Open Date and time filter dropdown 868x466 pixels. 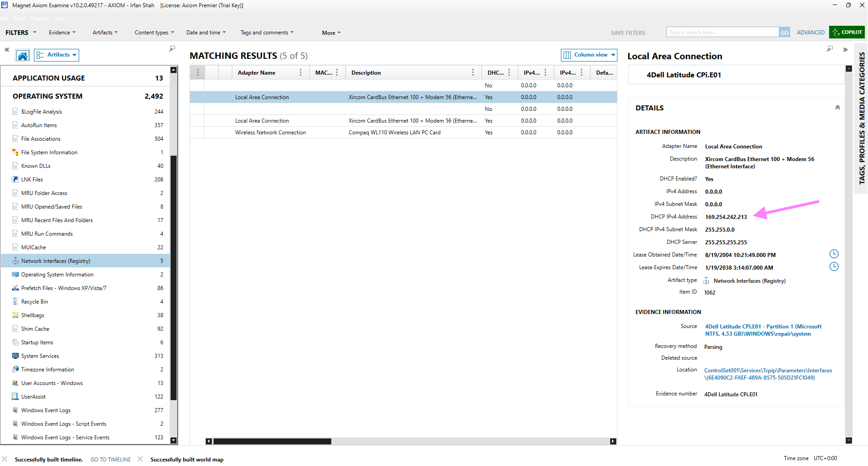[x=206, y=33]
